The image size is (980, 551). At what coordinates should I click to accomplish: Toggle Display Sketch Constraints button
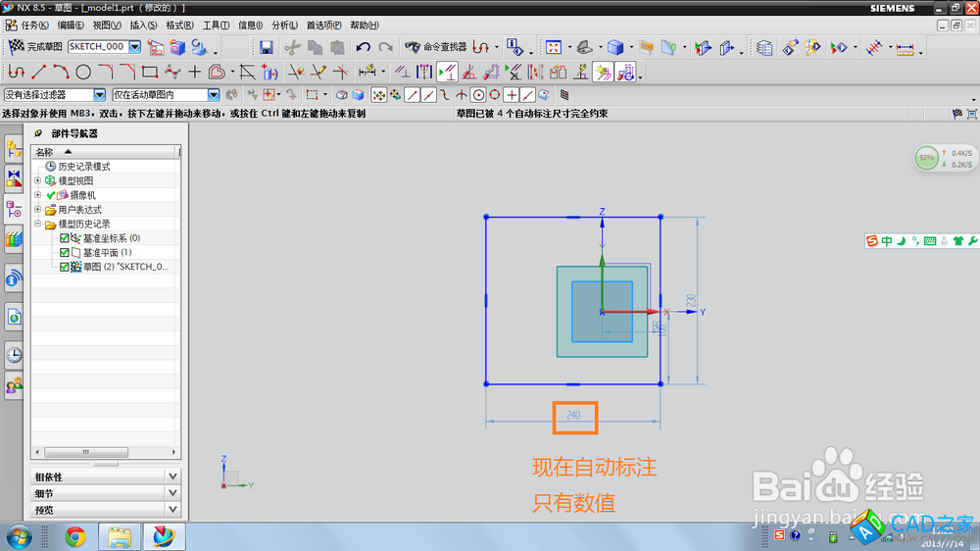coord(447,73)
